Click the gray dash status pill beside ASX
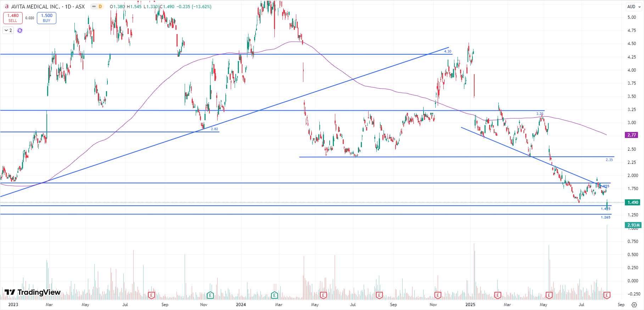644x310 pixels. 94,6
